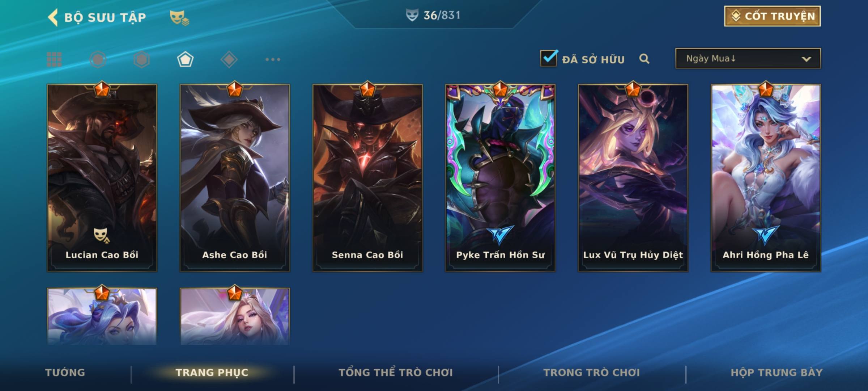868x391 pixels.
Task: Open the Trong Trò Chơi tab
Action: [x=592, y=373]
